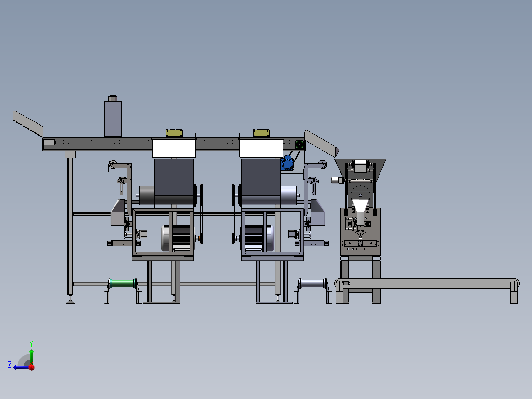Select the right white cover panel on the conveyor
Image resolution: width=532 pixels, height=399 pixels.
(261, 149)
